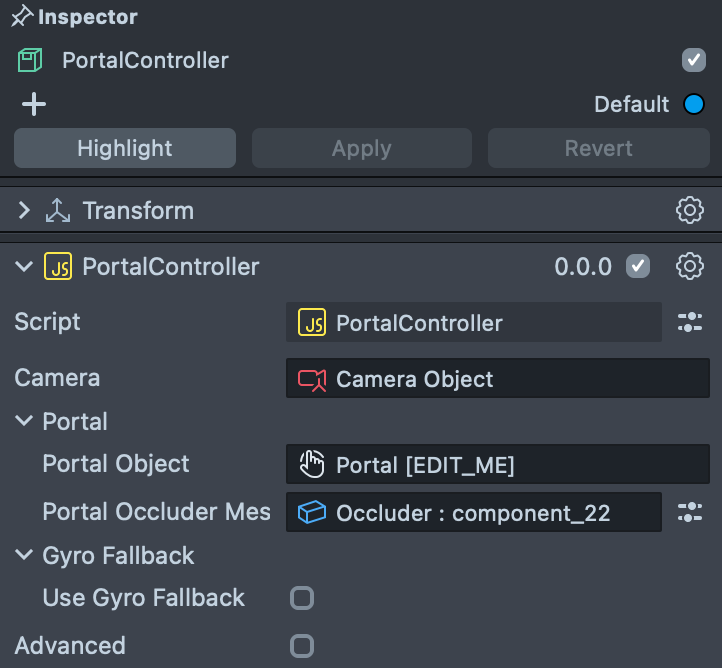Enable Use Gyro Fallback checkbox
The image size is (722, 668).
302,598
